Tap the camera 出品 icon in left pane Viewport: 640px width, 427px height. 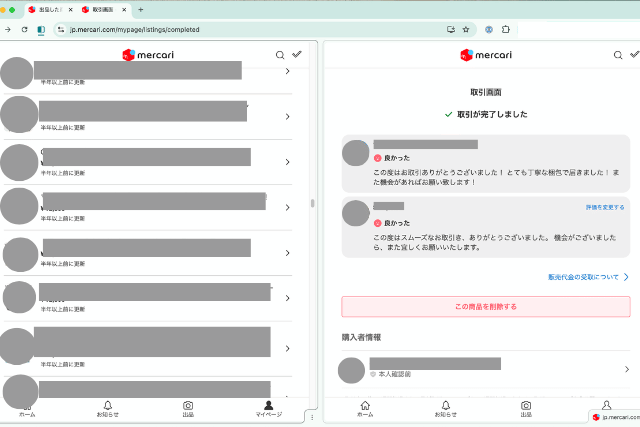pos(188,408)
